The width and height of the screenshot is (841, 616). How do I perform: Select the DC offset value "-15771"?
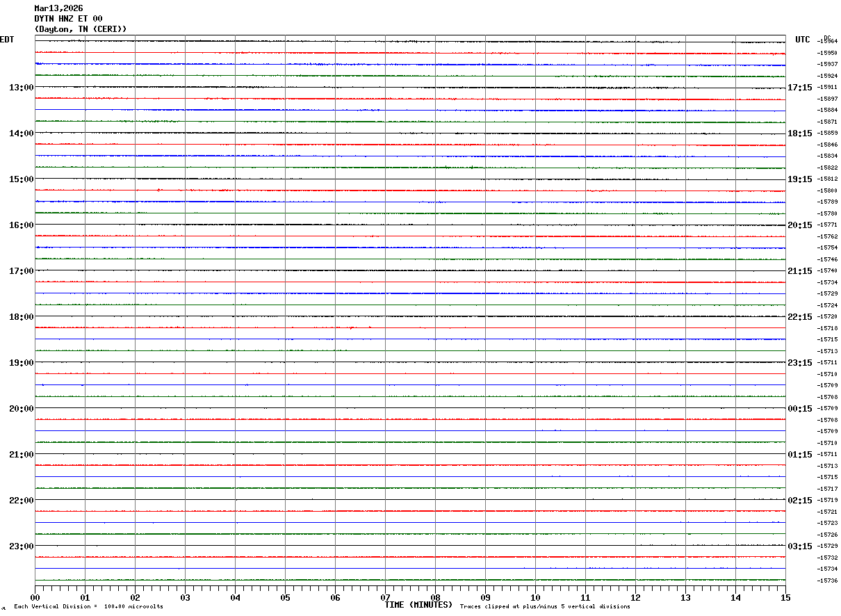(827, 225)
